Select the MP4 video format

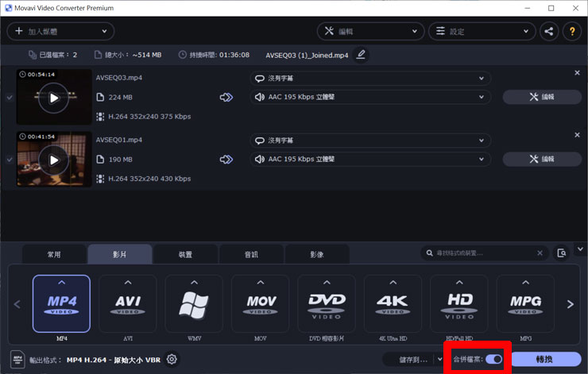61,303
